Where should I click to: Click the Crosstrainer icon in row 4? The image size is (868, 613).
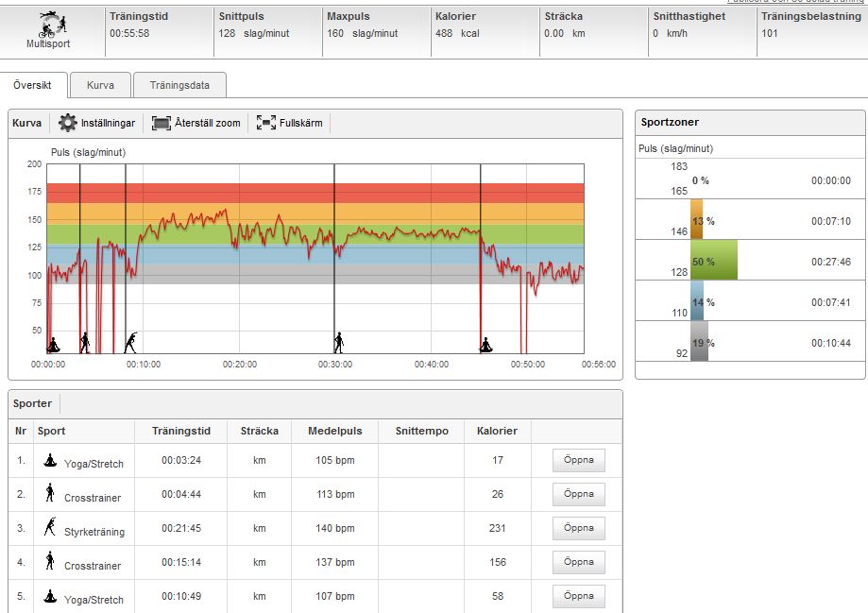(50, 563)
